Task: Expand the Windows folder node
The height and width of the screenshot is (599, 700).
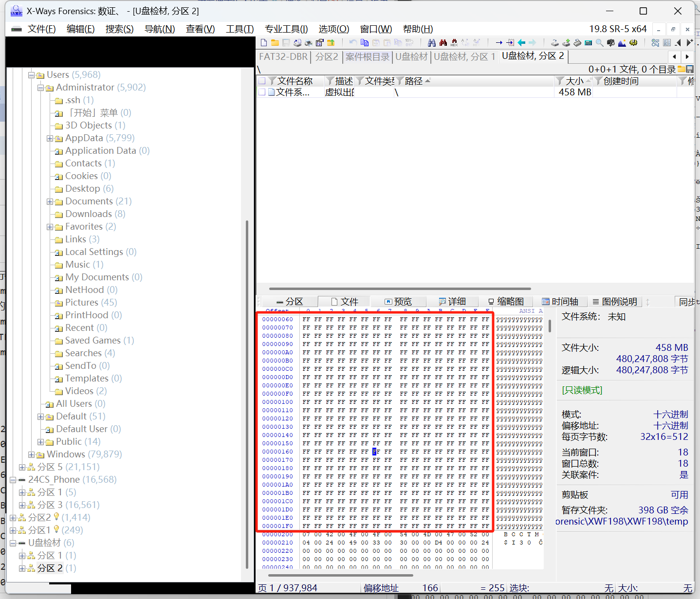Action: 31,454
